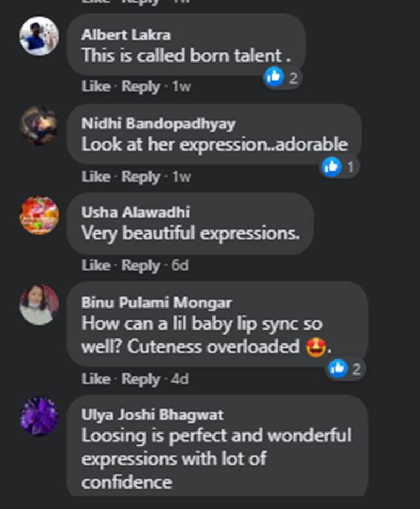Reply to Binu Pulami Mongar's comment
The height and width of the screenshot is (509, 420).
click(x=141, y=379)
